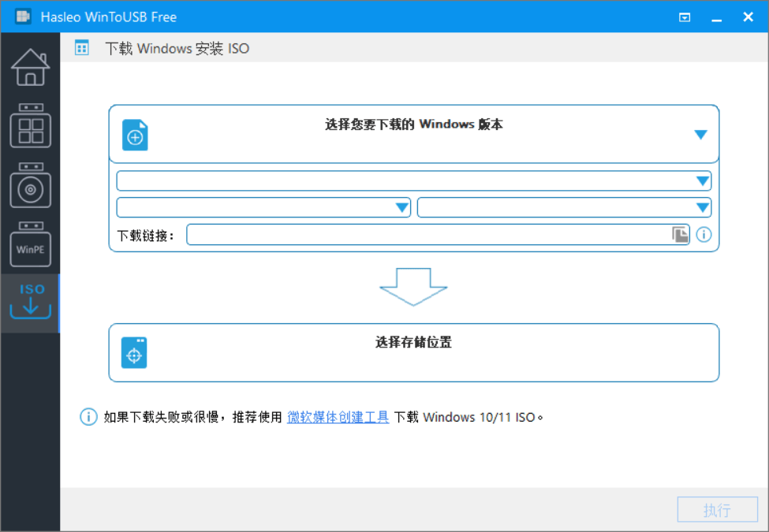
Task: Go to the Home sidebar icon
Action: coord(31,68)
